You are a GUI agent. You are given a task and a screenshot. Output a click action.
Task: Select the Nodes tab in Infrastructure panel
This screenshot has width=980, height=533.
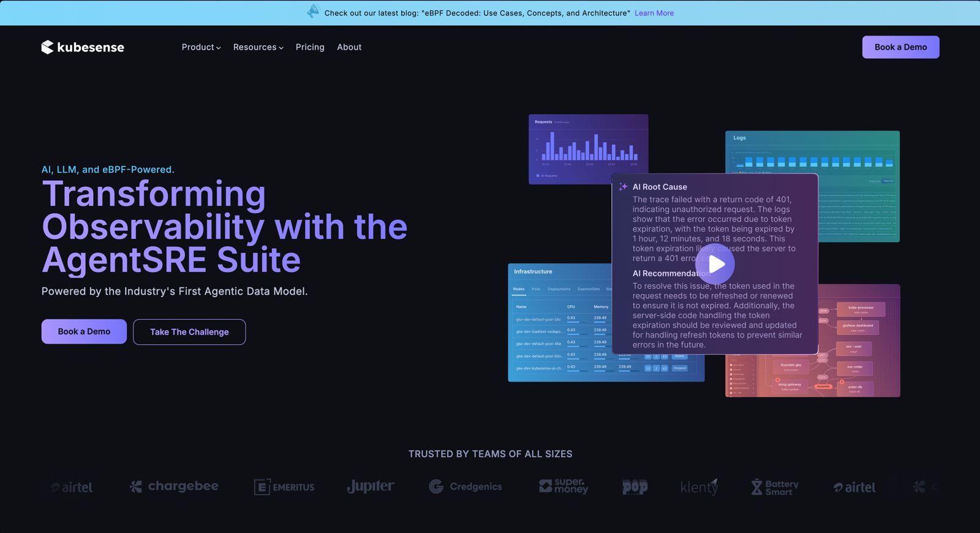click(x=519, y=289)
